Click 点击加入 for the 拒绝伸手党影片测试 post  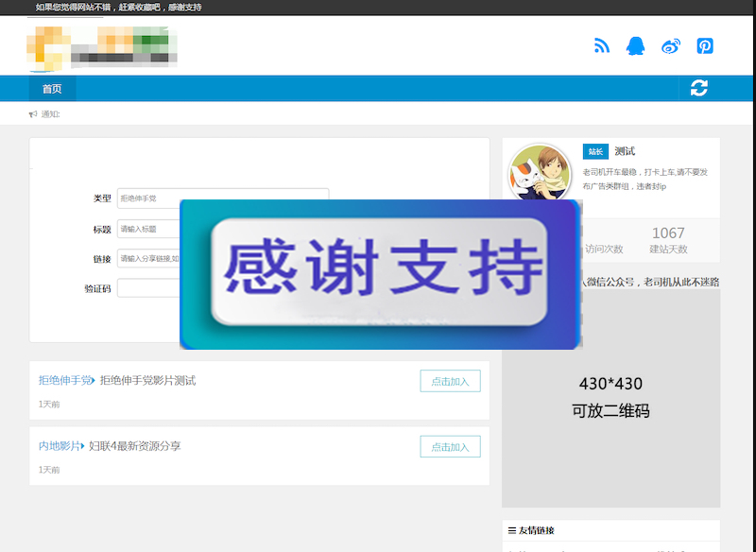[x=451, y=380]
